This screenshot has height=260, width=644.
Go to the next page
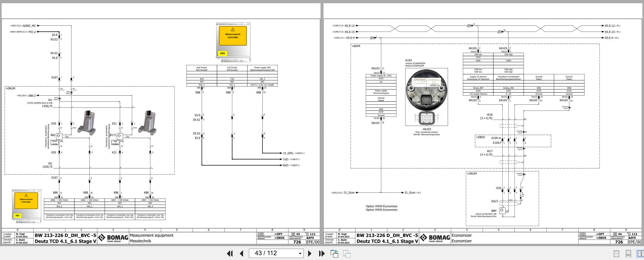(310, 253)
